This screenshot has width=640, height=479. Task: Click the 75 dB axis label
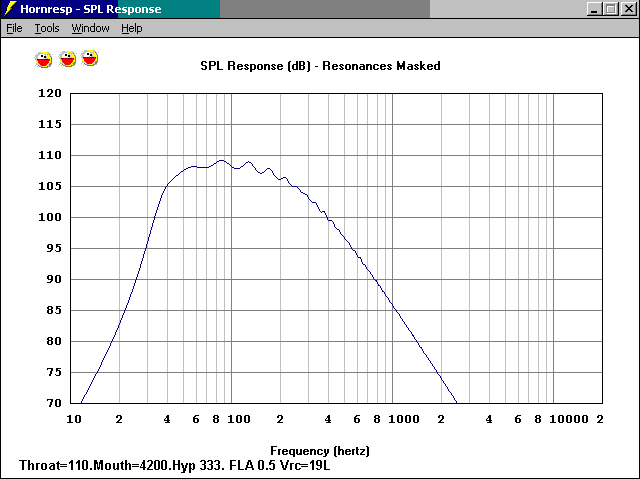[53, 373]
